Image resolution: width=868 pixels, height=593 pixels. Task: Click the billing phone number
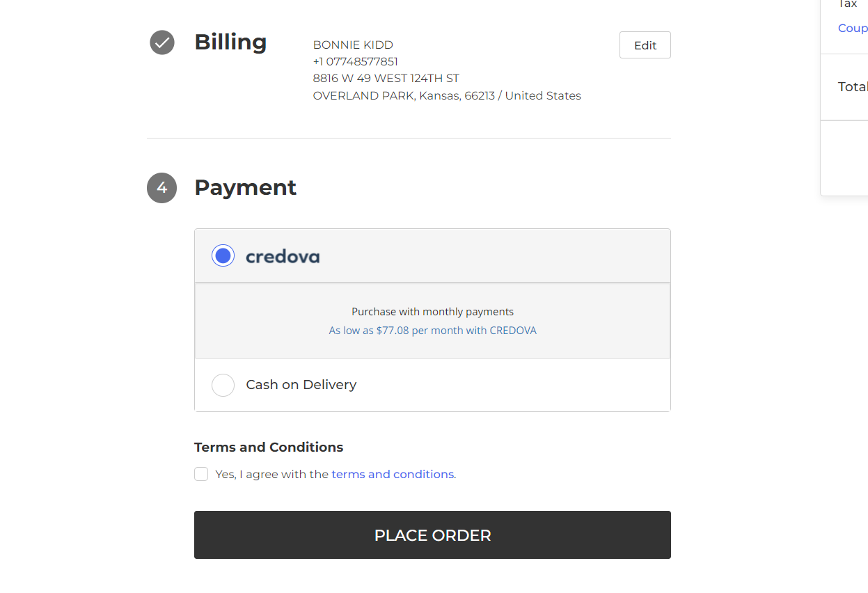[x=355, y=61]
